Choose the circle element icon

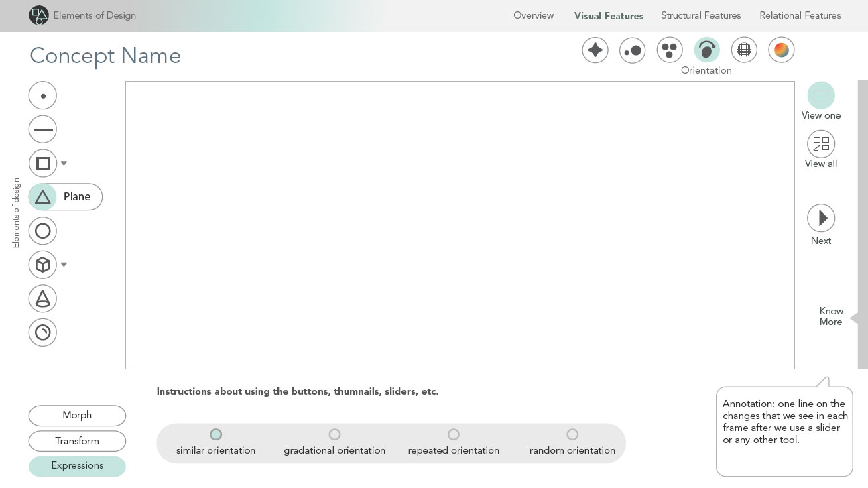[x=43, y=231]
